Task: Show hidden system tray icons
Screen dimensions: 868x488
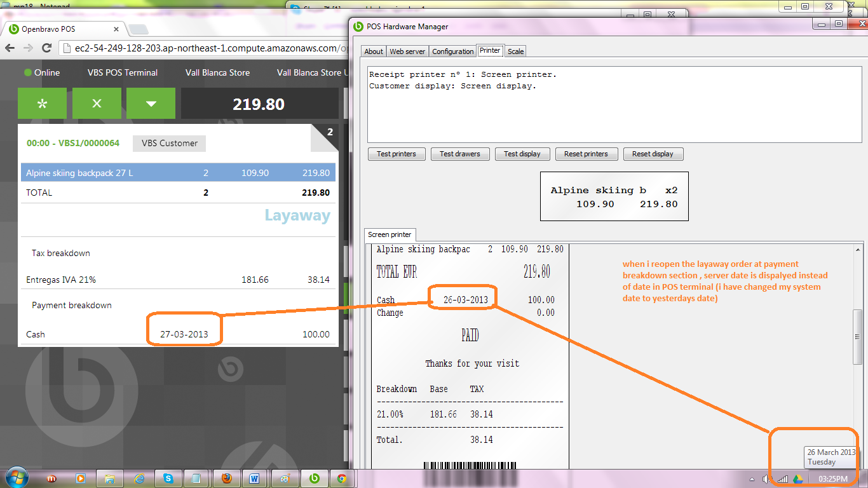Action: click(x=752, y=478)
